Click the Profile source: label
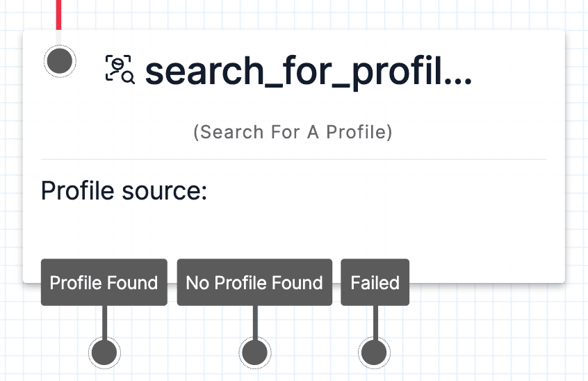This screenshot has height=381, width=588. tap(124, 190)
